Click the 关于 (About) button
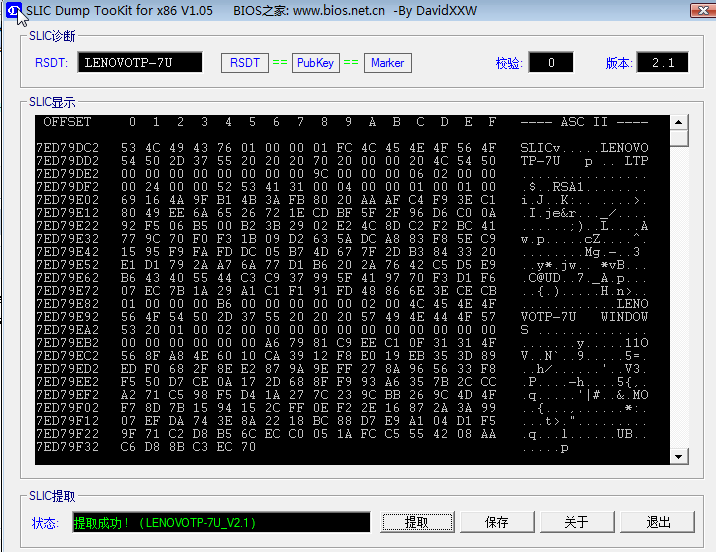Screen dimensions: 716x552 pyautogui.click(x=577, y=522)
